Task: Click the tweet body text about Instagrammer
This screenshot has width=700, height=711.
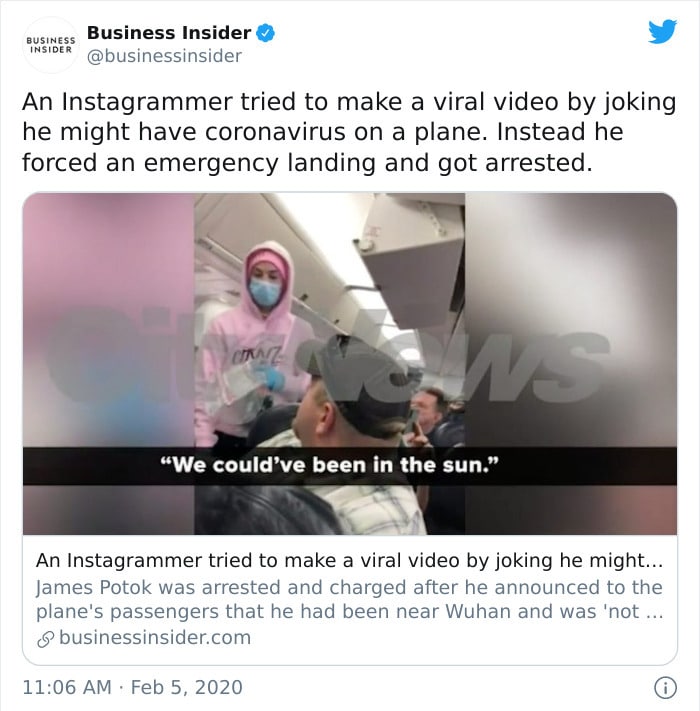Action: pyautogui.click(x=349, y=132)
